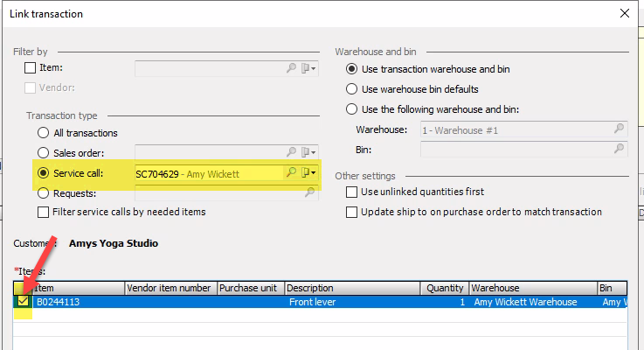The height and width of the screenshot is (350, 644).
Task: Click the Amys Yoga Studio customer name
Action: pos(114,243)
